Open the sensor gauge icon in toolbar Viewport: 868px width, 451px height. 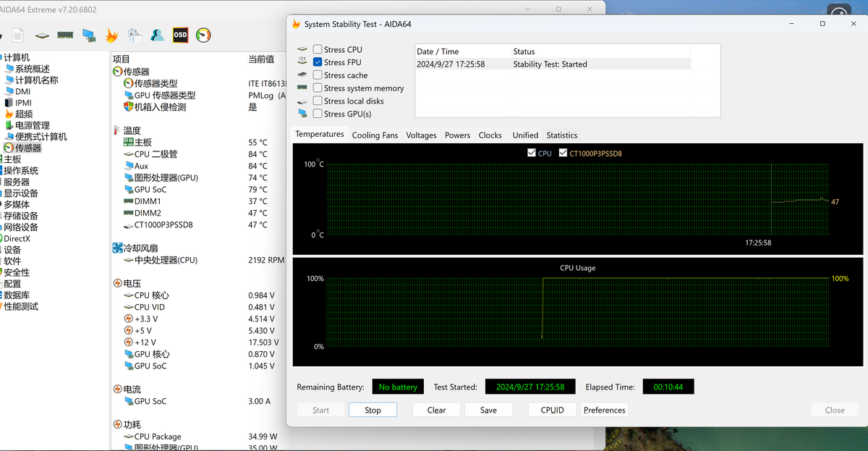click(203, 35)
